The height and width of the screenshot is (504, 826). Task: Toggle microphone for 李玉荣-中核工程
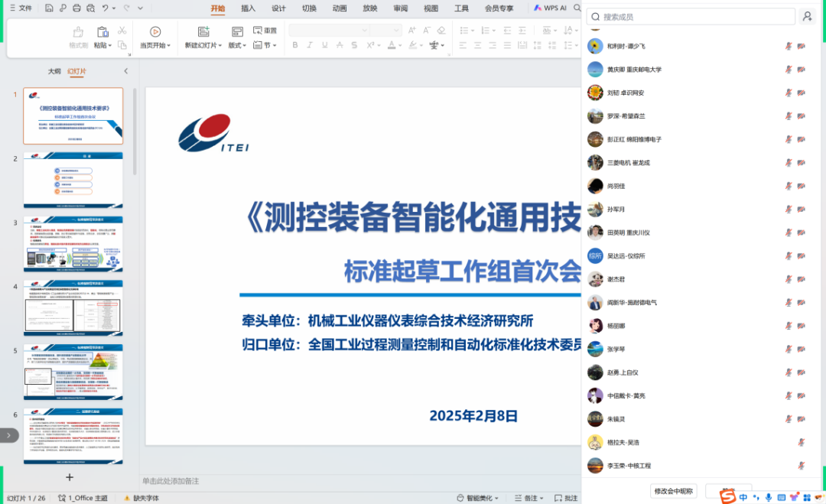(x=801, y=465)
